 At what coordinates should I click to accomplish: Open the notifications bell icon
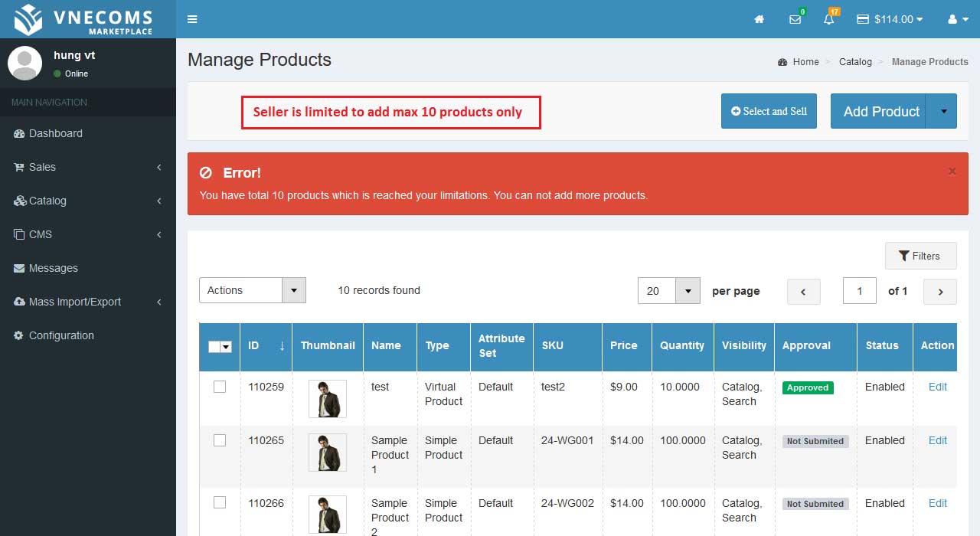click(829, 19)
